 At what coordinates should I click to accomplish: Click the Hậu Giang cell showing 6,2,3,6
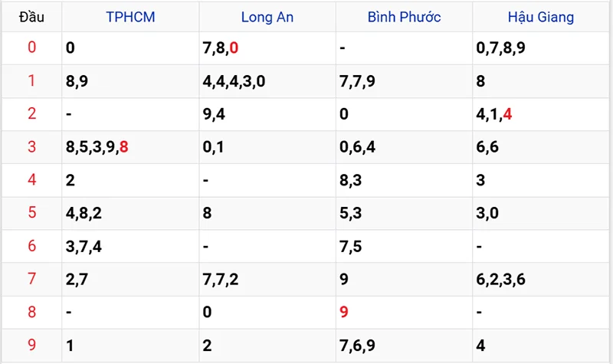click(x=500, y=279)
